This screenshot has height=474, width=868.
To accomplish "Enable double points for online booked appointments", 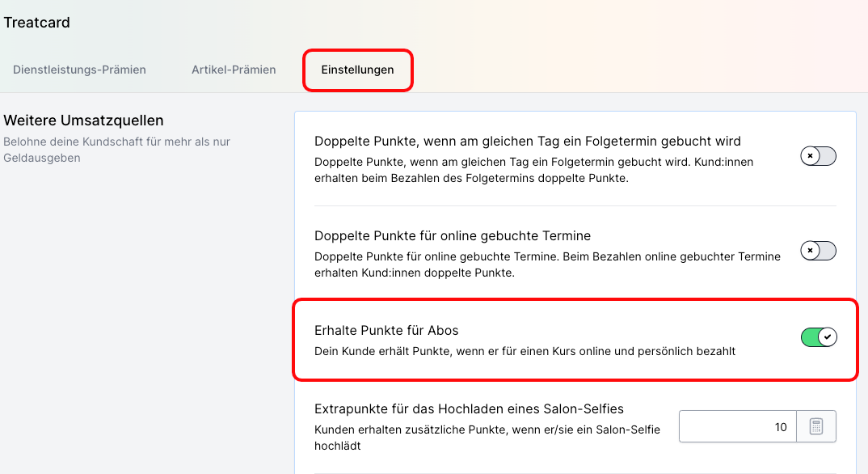I will pos(818,251).
